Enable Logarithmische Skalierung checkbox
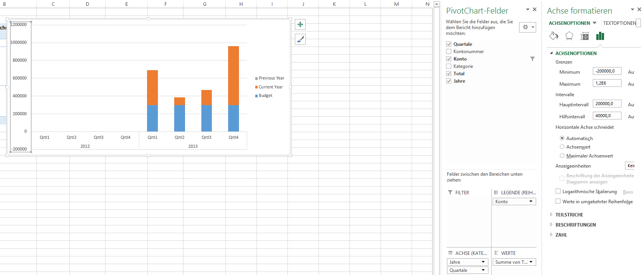 [x=558, y=191]
